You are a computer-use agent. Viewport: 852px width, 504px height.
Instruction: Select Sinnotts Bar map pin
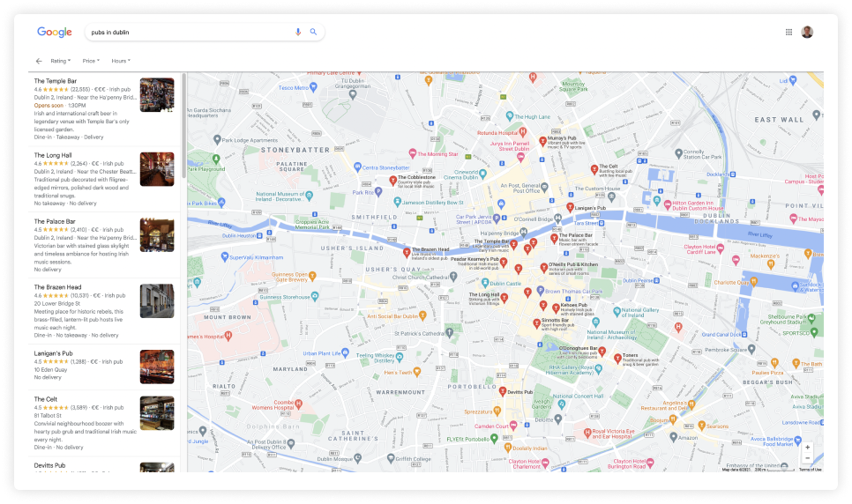[536, 324]
